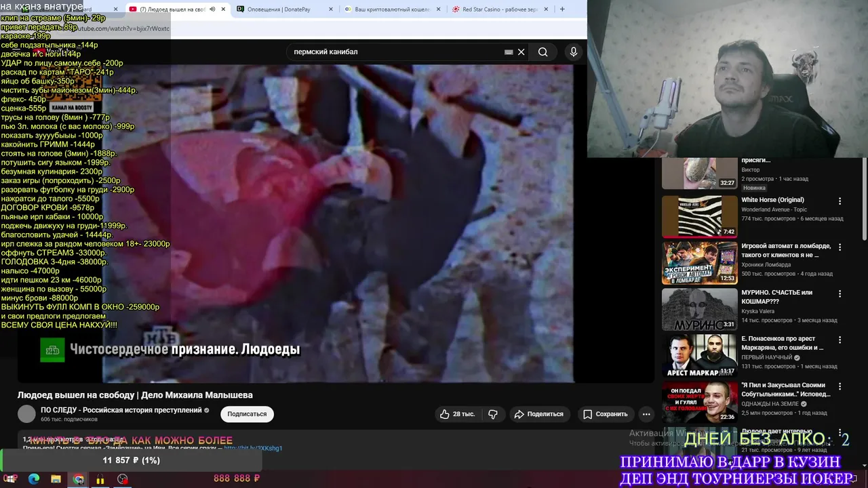Open Microsoft Edge from taskbar
This screenshot has width=868, height=488.
[x=34, y=479]
